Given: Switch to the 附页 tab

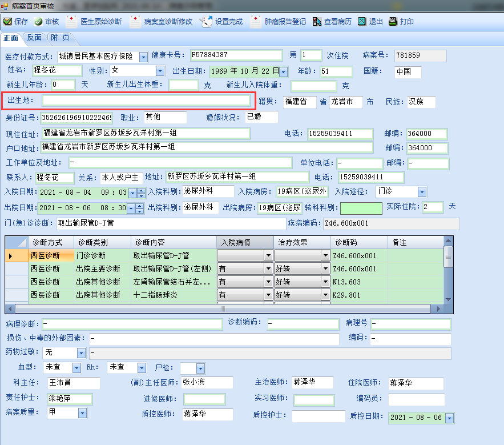Looking at the screenshot, I should tap(60, 38).
